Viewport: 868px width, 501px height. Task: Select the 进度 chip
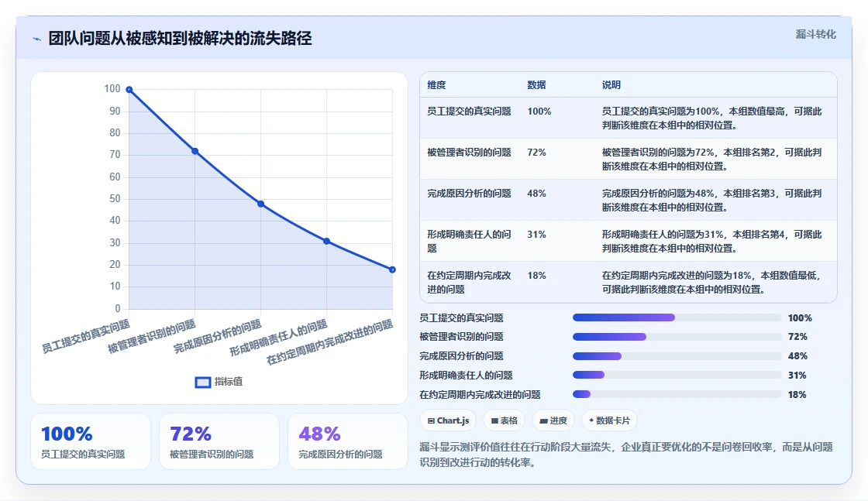coord(553,420)
